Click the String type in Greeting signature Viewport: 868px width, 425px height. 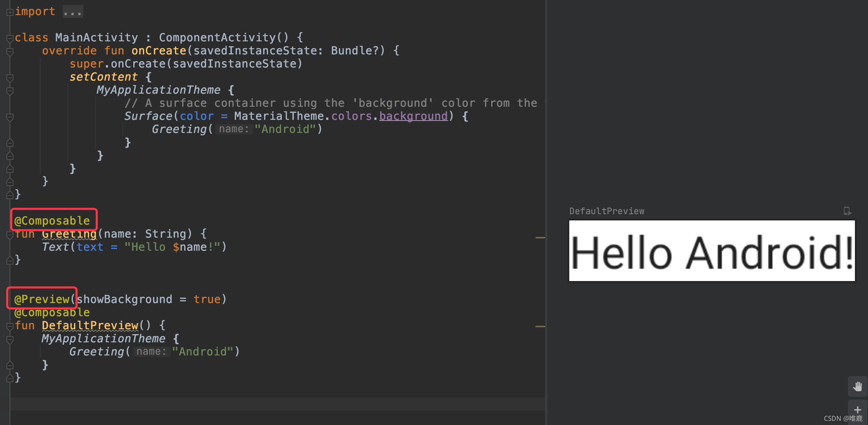click(x=166, y=234)
